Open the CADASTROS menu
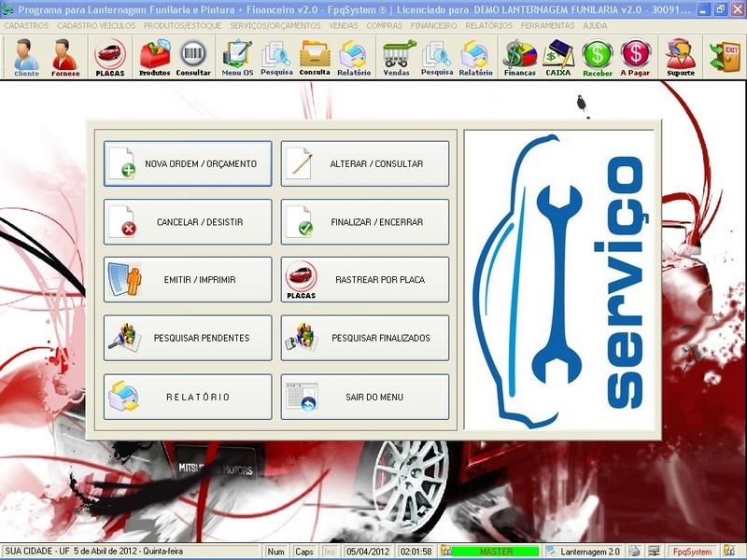This screenshot has width=747, height=560. pos(26,26)
